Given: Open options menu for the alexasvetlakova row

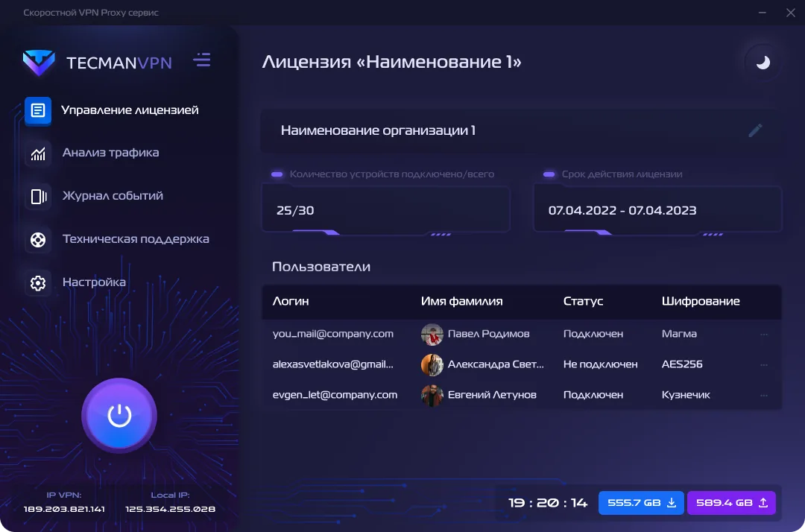Looking at the screenshot, I should click(764, 365).
